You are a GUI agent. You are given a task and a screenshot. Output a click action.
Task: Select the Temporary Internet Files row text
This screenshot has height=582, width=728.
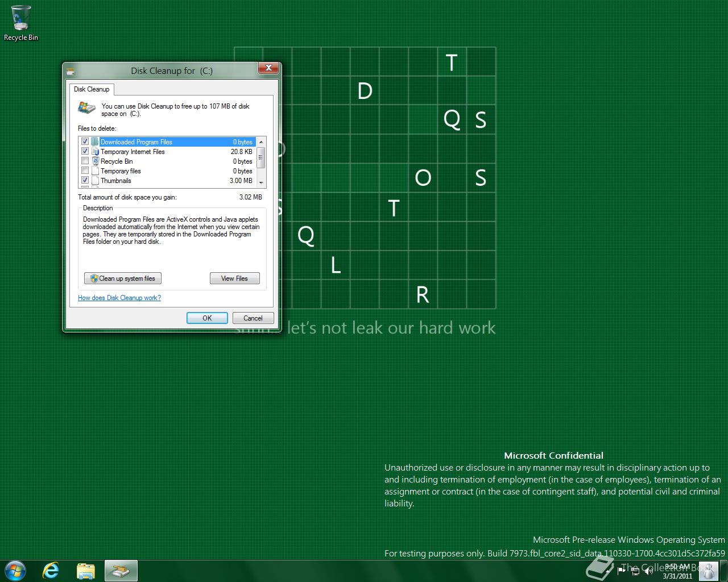coord(133,152)
